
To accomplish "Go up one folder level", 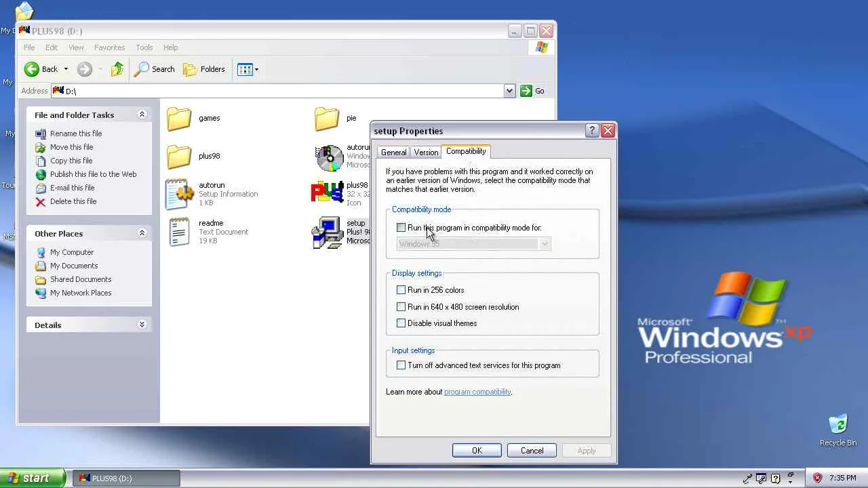I will point(117,69).
